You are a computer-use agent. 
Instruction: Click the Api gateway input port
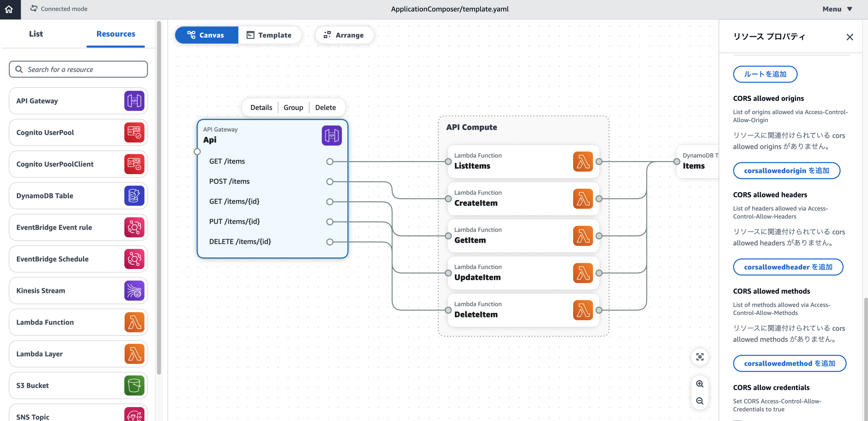197,152
